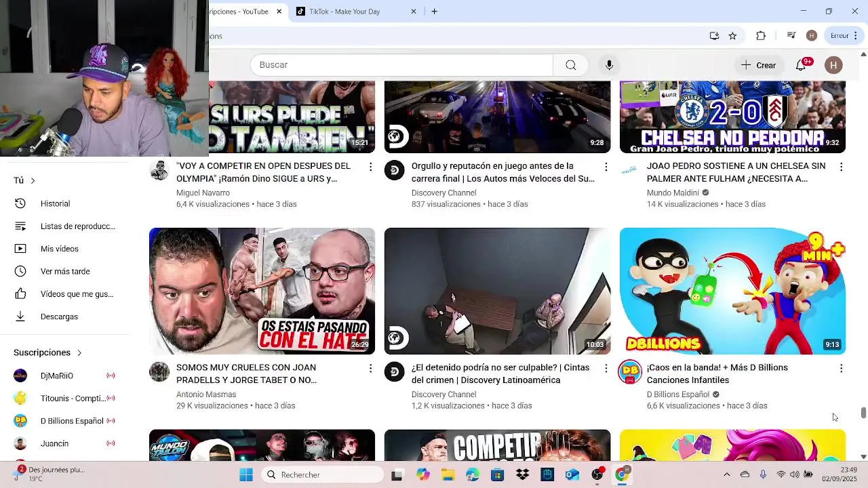Close the TikTok tab
This screenshot has height=488, width=868.
point(414,12)
